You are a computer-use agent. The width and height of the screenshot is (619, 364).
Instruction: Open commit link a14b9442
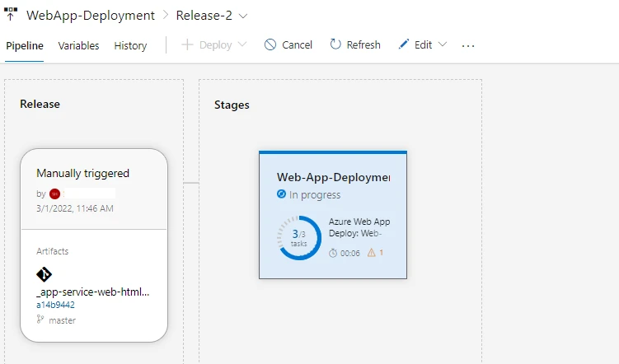[55, 305]
